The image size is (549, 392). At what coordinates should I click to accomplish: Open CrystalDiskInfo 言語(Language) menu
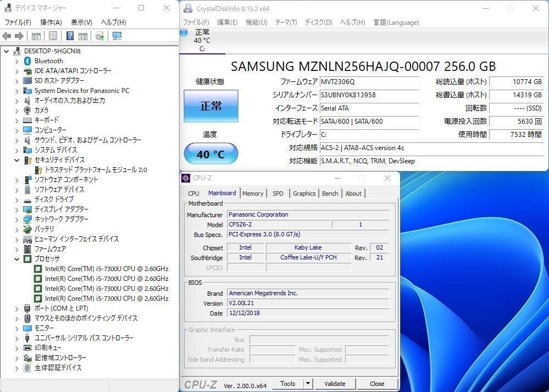pyautogui.click(x=396, y=23)
